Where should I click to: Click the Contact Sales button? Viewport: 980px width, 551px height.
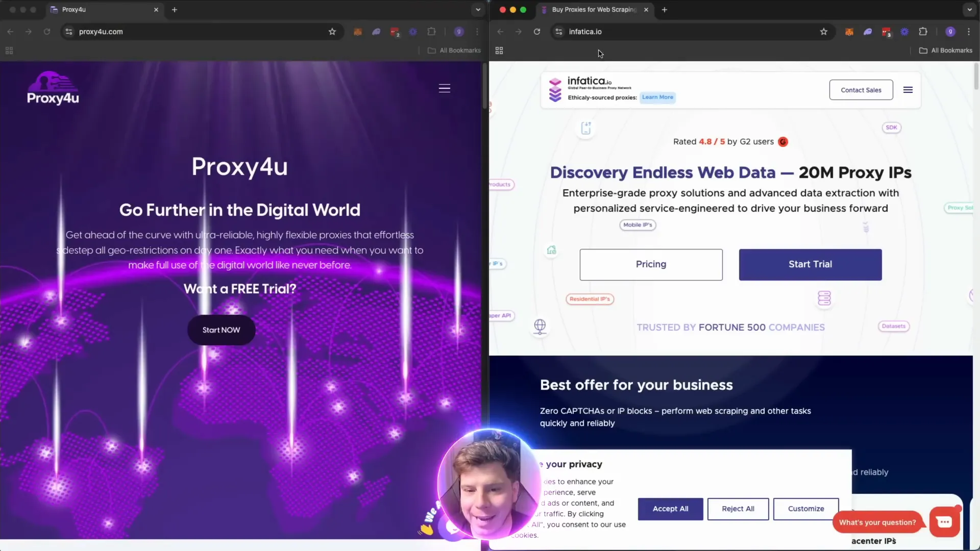(x=861, y=90)
